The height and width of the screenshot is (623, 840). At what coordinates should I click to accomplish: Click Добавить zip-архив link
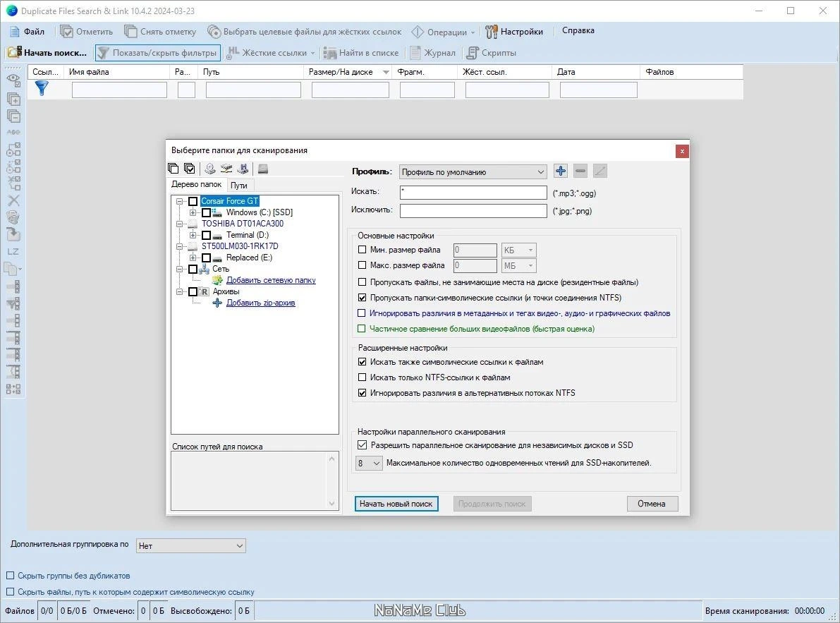[260, 303]
